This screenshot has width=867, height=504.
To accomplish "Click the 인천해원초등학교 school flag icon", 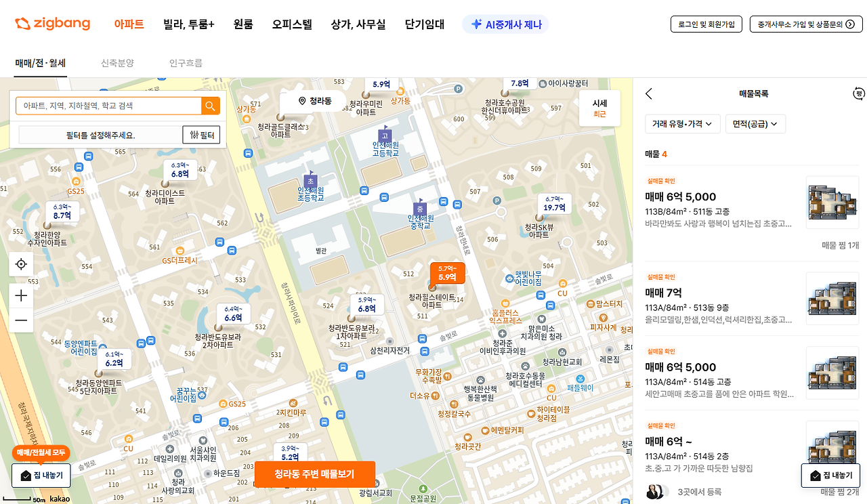I will [310, 180].
